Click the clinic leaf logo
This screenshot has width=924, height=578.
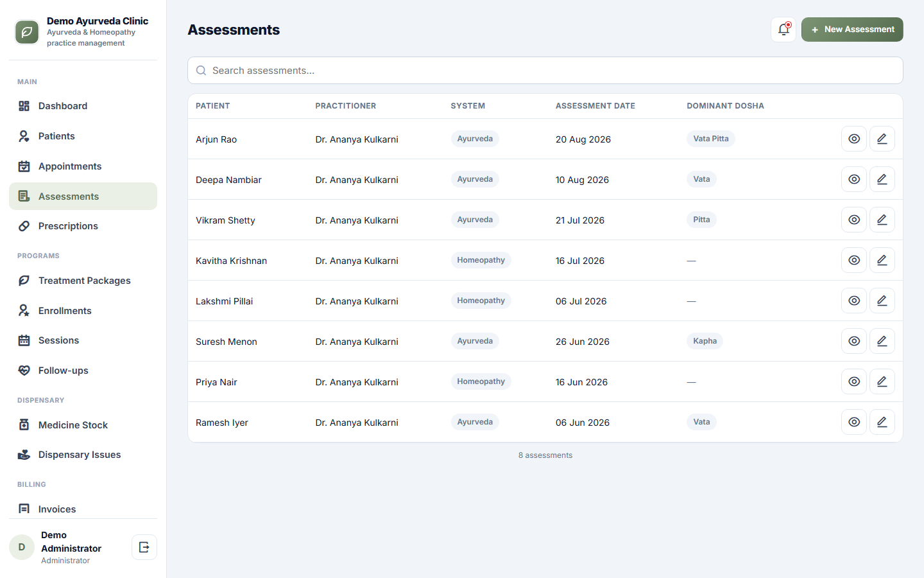click(x=27, y=32)
